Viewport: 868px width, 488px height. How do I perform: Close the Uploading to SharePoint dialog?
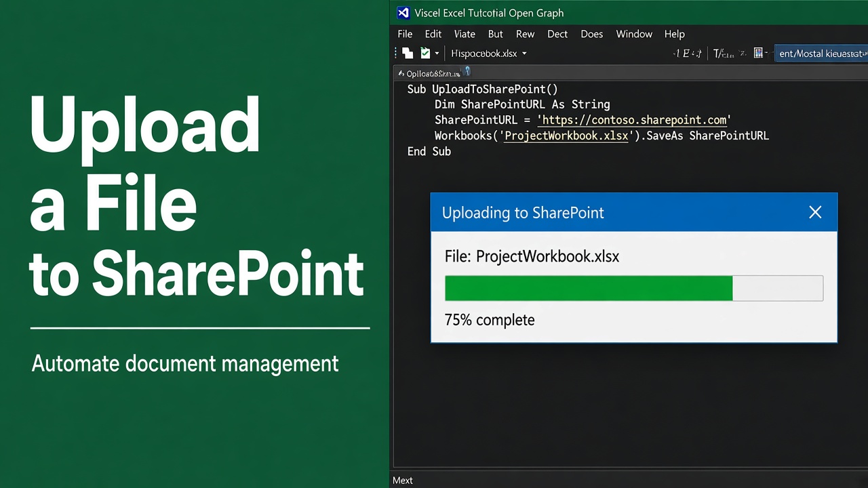815,212
